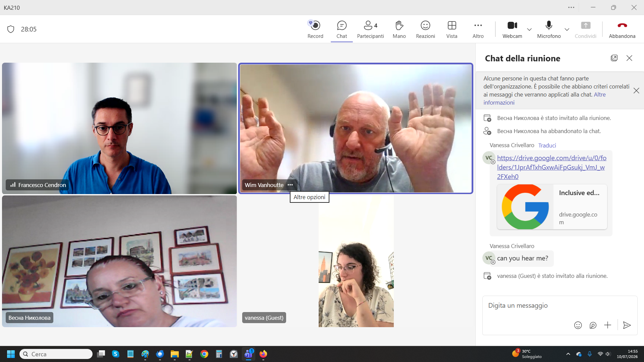This screenshot has height=362, width=644.
Task: Open Altre opzioni on Wim Vanhoutte's tile
Action: (290, 185)
